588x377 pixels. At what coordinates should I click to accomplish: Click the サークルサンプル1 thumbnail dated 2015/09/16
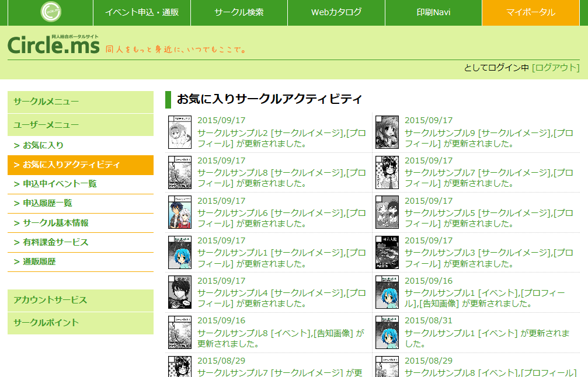(387, 292)
